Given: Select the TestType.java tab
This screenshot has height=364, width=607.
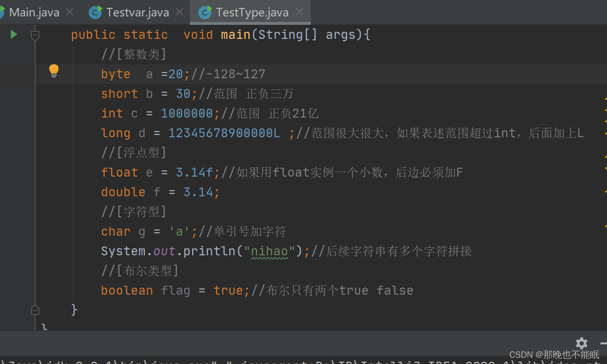Looking at the screenshot, I should (251, 12).
